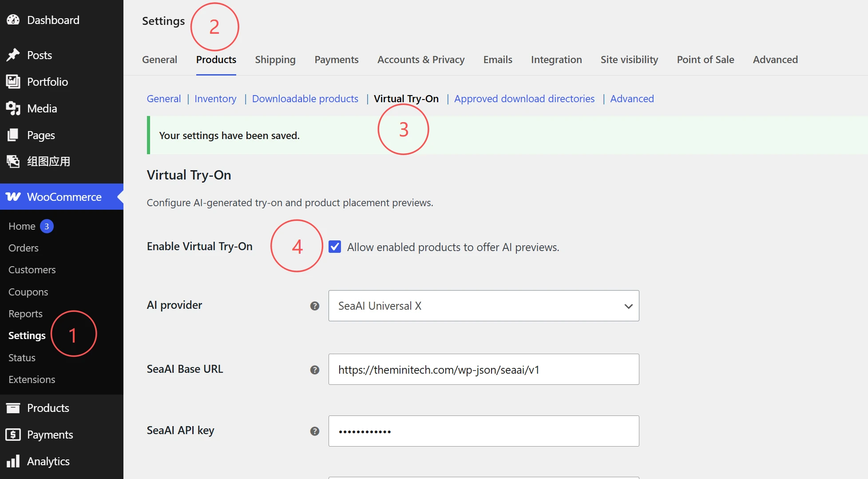Open the Extensions submenu item
This screenshot has width=868, height=479.
click(x=32, y=379)
